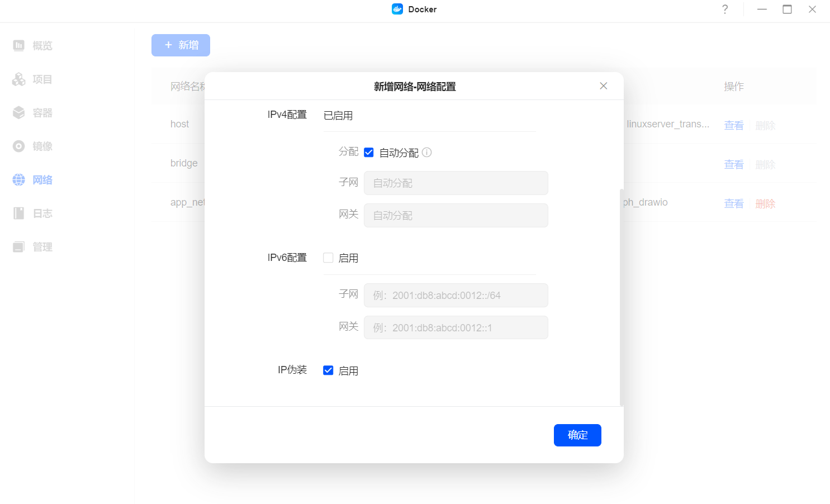Screen dimensions: 830x504
Task: Disable the IP伪装 启用 checkbox
Action: pyautogui.click(x=328, y=370)
